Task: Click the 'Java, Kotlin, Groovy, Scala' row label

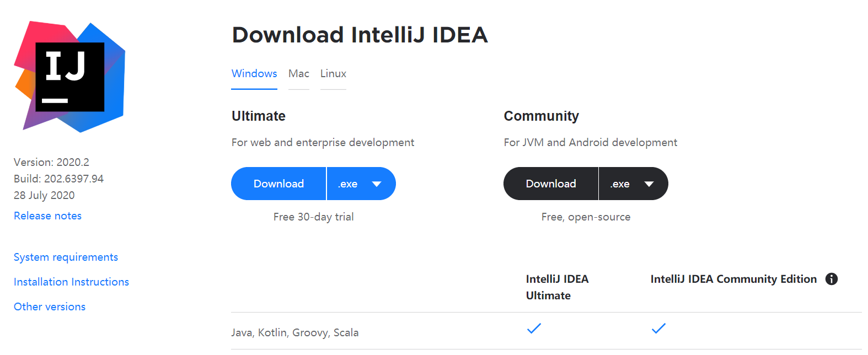Action: tap(294, 332)
